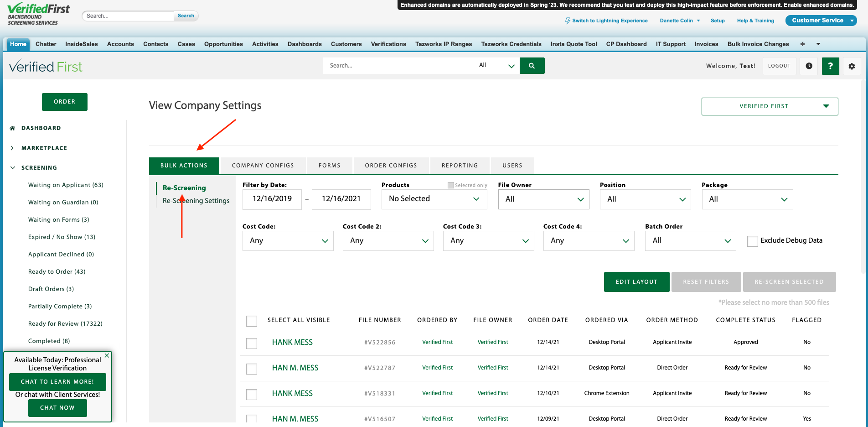The image size is (868, 427).
Task: Open Waiting on Applicant (63) list
Action: [x=66, y=185]
